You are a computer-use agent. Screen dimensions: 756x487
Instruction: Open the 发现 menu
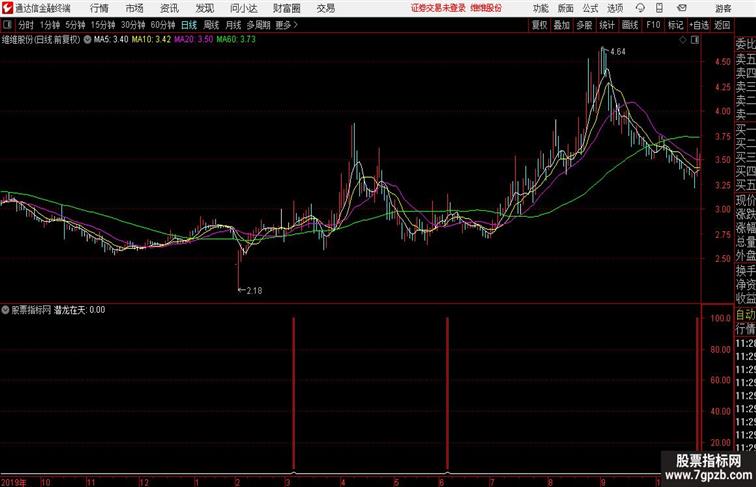pyautogui.click(x=204, y=8)
